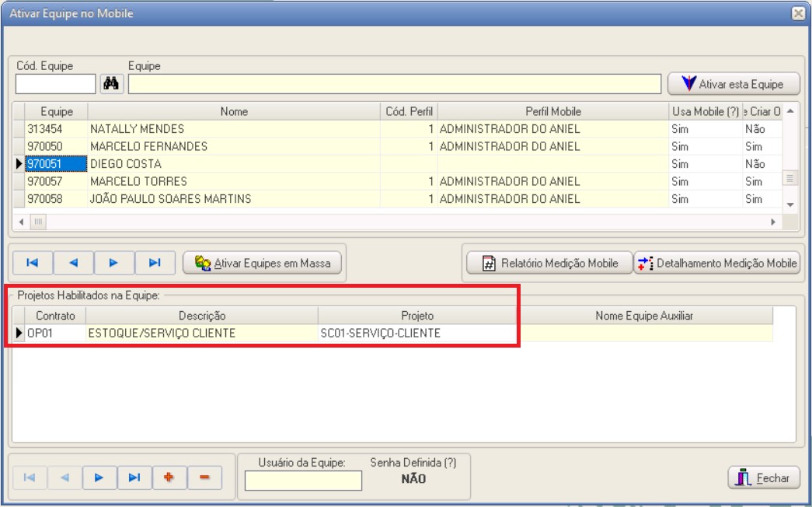This screenshot has height=507, width=812.
Task: Open Detalhamento Medição Mobile
Action: click(x=717, y=263)
